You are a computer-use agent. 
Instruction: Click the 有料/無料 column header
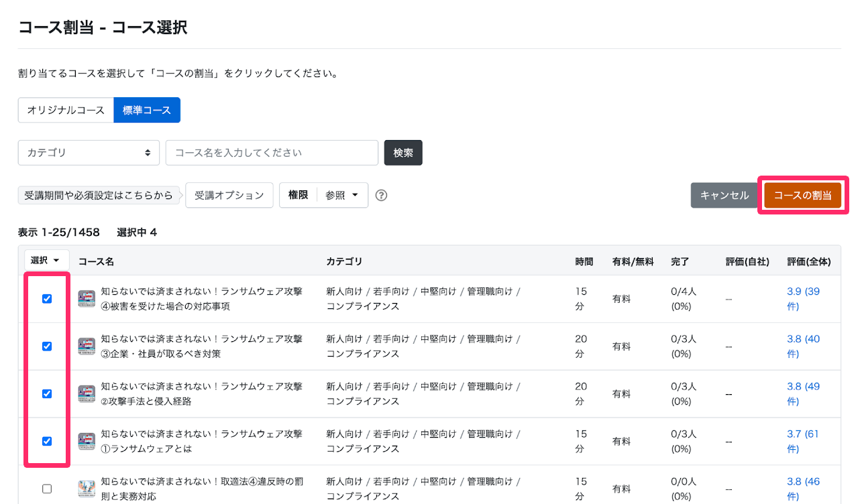click(633, 261)
